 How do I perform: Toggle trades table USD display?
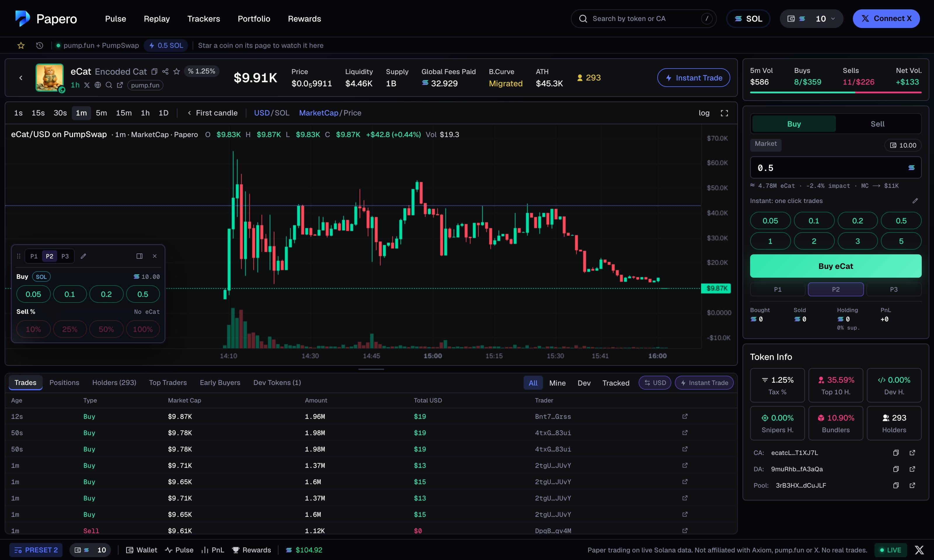coord(655,383)
